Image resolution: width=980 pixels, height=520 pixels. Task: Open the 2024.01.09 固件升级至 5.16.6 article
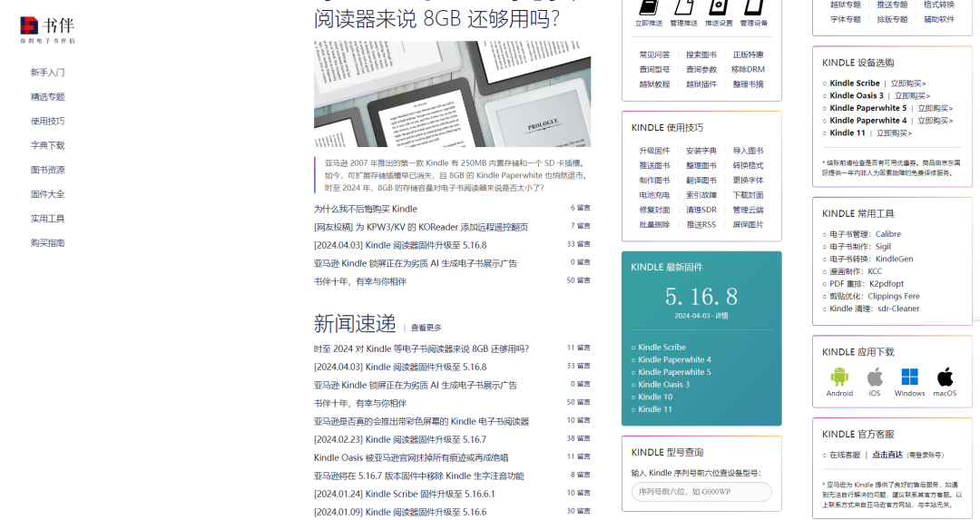[x=400, y=512]
